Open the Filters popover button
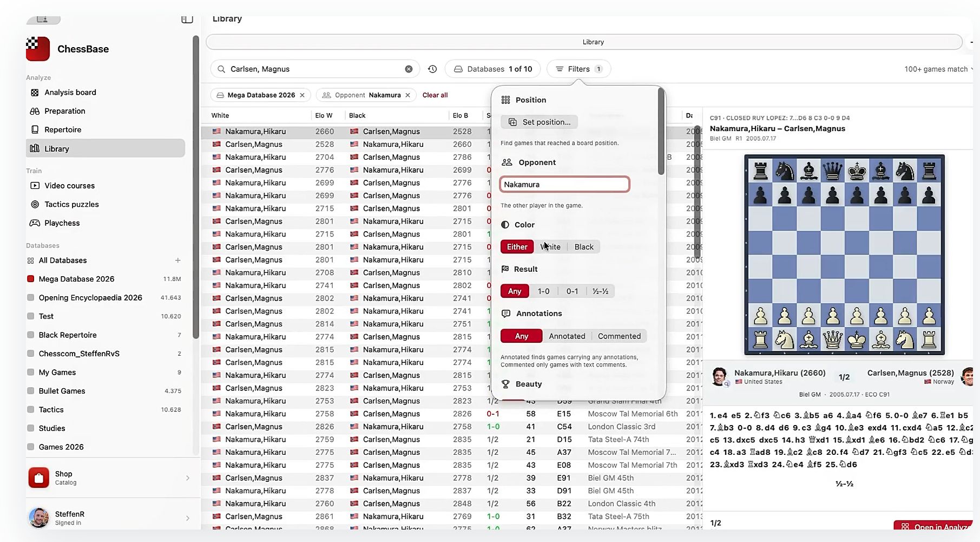The height and width of the screenshot is (542, 980). pos(579,69)
